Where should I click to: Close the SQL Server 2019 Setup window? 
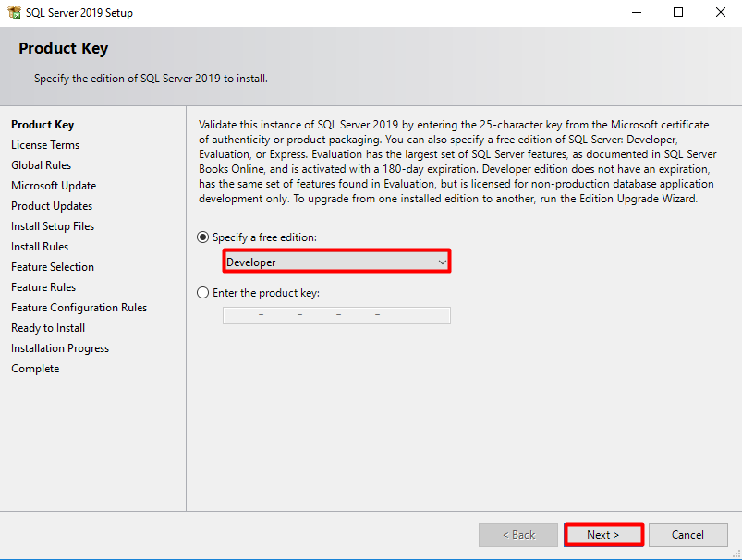720,12
